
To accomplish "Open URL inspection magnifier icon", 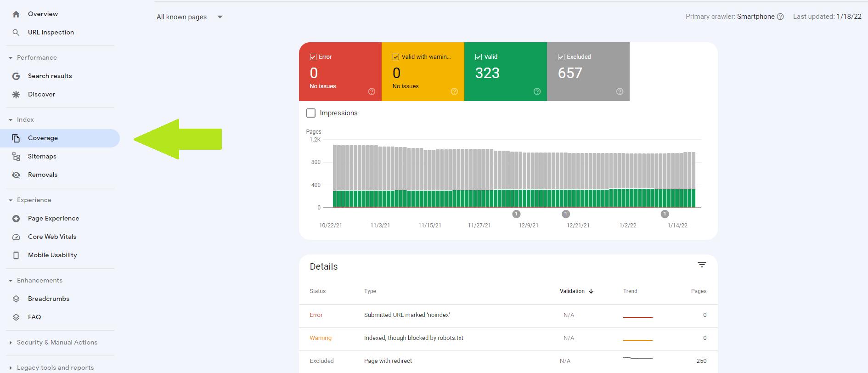I will coord(16,33).
